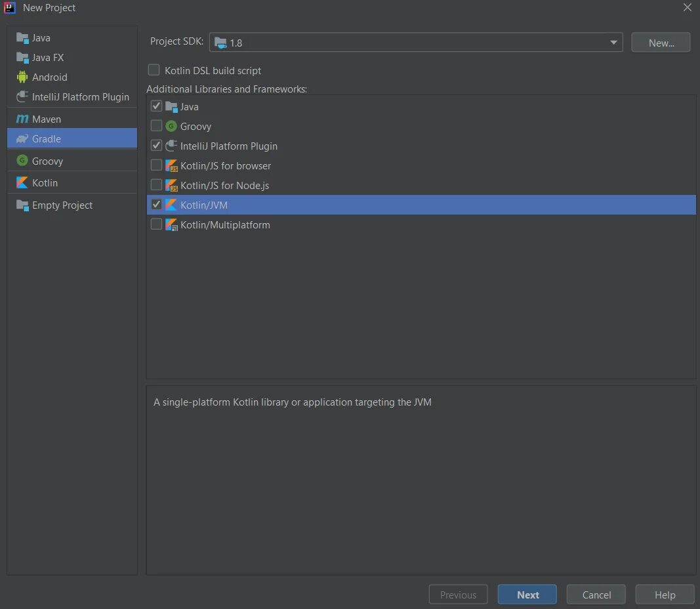Viewport: 700px width, 609px height.
Task: Select the Java framework row text
Action: [x=190, y=107]
